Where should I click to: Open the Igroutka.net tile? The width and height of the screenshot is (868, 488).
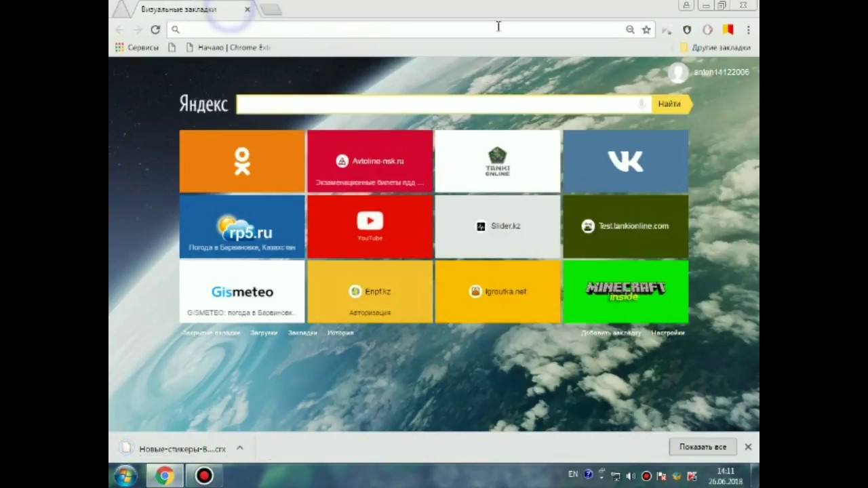coord(498,291)
